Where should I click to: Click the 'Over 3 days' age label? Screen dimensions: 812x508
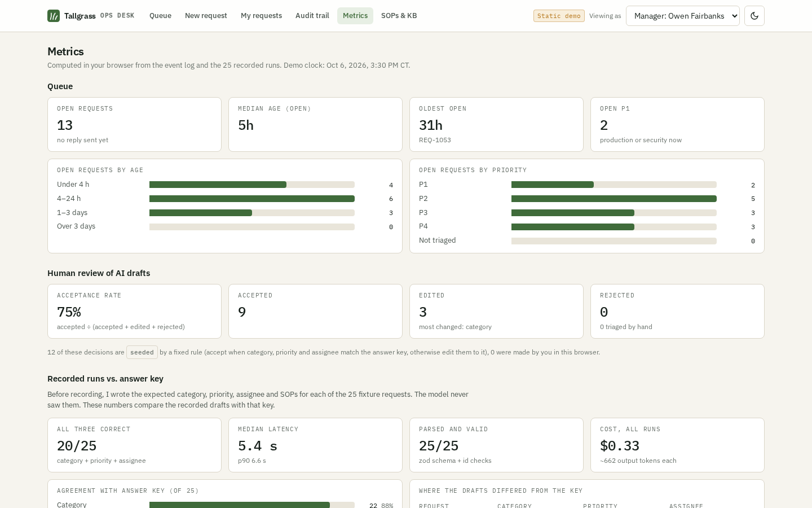pos(76,226)
